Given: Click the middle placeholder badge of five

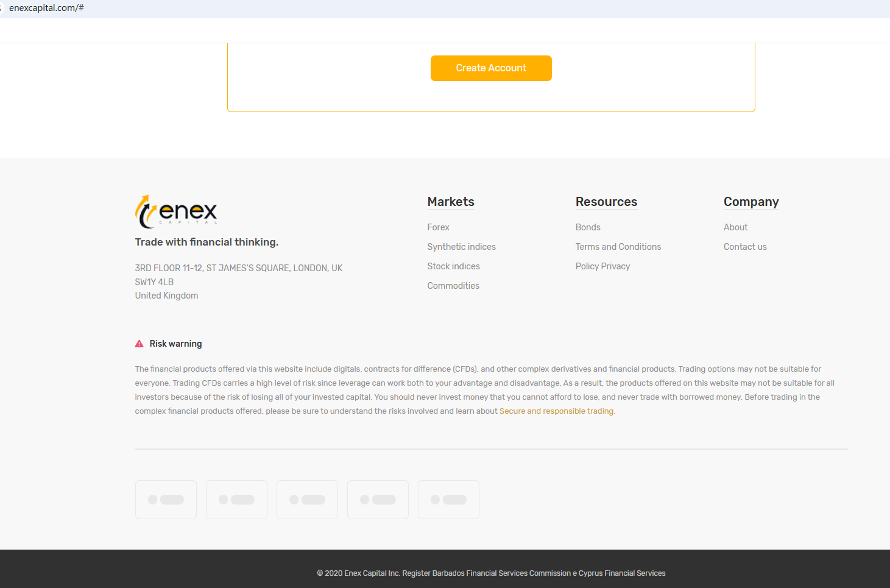Looking at the screenshot, I should tap(307, 500).
